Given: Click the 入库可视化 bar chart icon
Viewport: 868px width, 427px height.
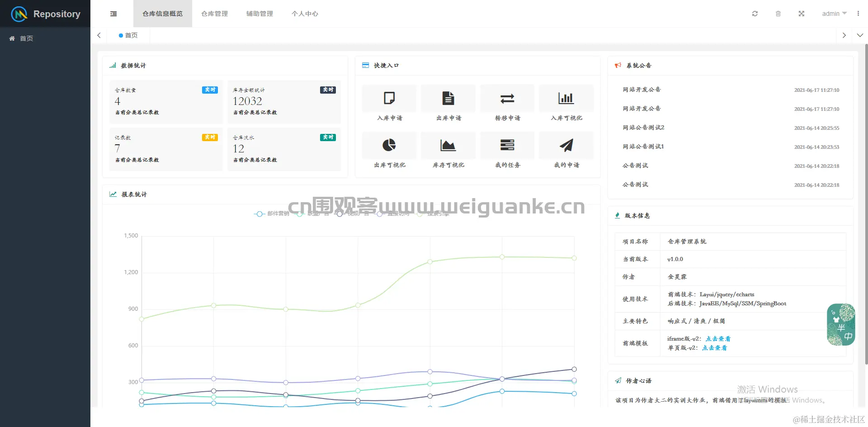Looking at the screenshot, I should [x=566, y=98].
